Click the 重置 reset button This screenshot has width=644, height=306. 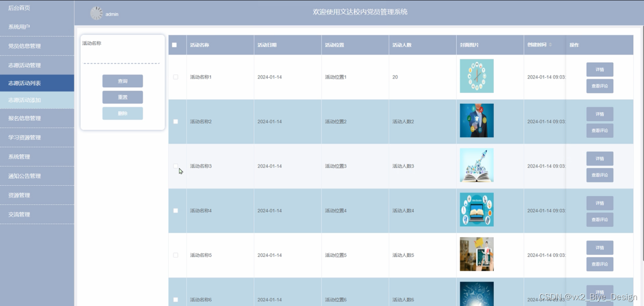click(x=123, y=97)
